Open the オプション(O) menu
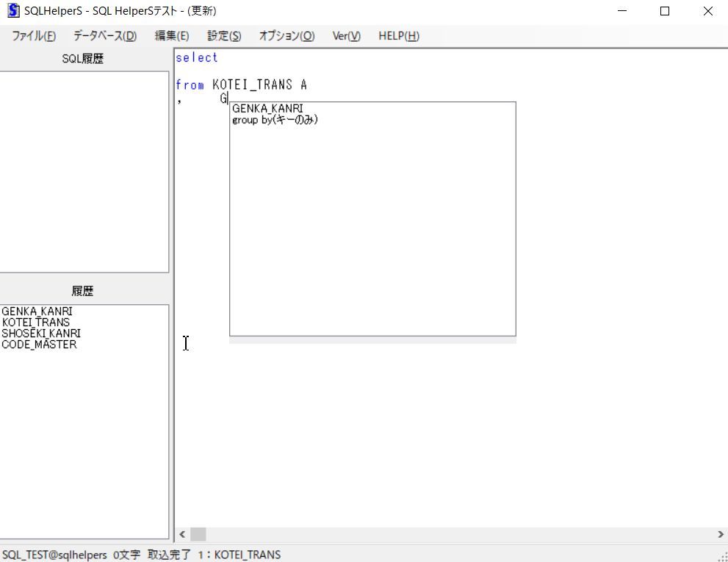This screenshot has width=728, height=562. 287,36
